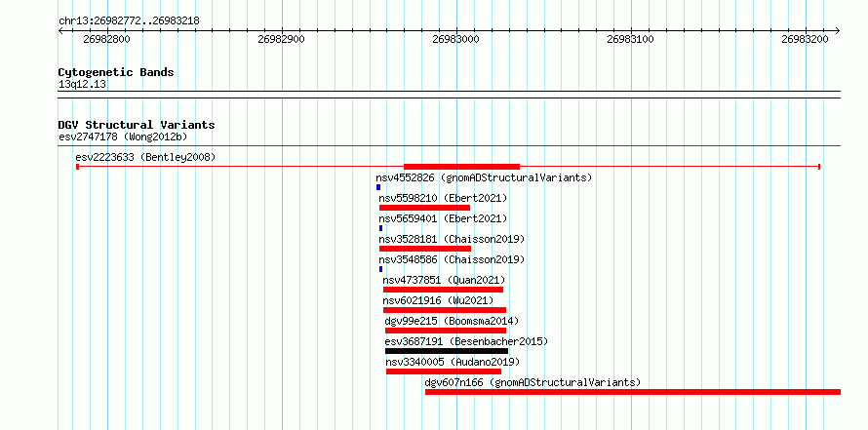Click ruler position 26983000
The width and height of the screenshot is (868, 430).
(x=456, y=40)
